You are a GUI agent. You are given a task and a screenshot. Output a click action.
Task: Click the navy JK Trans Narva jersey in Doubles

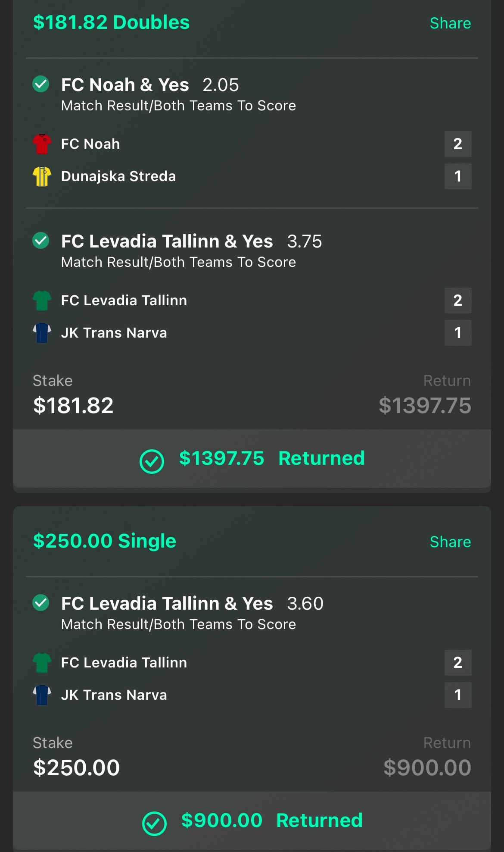coord(42,333)
